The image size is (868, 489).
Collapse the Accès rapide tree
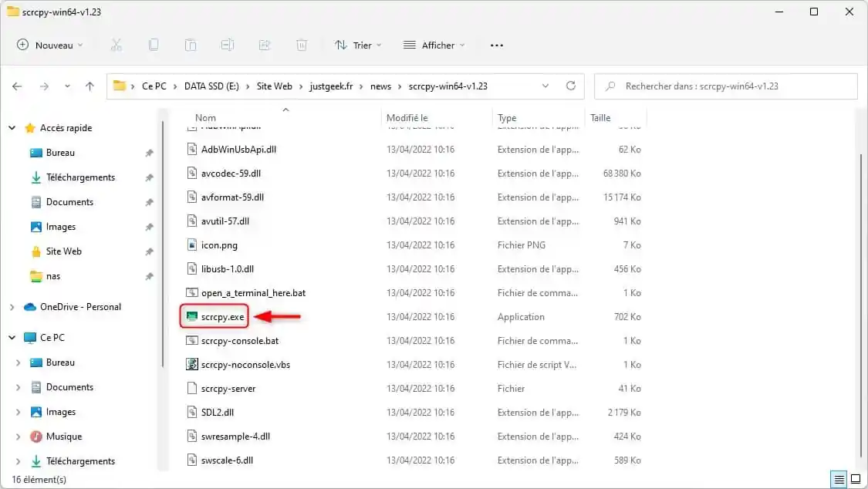[x=12, y=128]
